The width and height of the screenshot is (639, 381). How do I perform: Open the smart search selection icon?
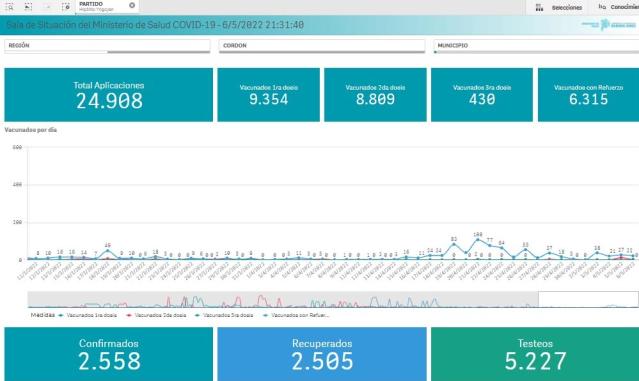(9, 7)
